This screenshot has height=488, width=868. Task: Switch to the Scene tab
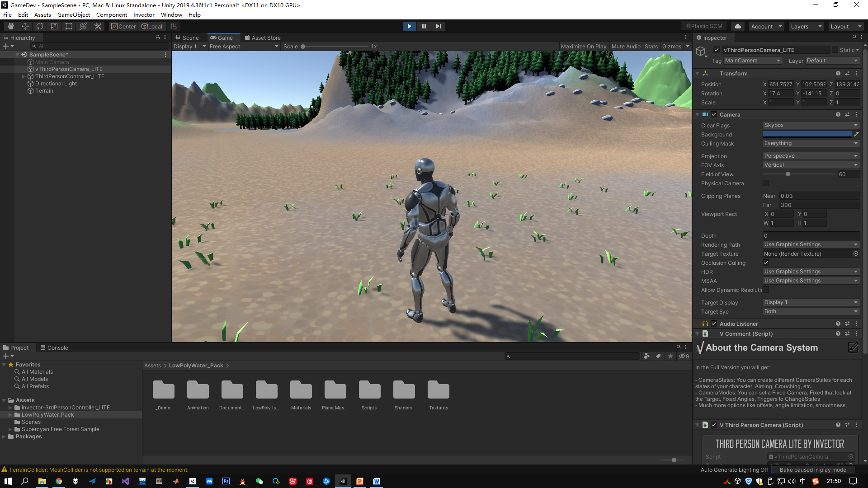point(187,38)
